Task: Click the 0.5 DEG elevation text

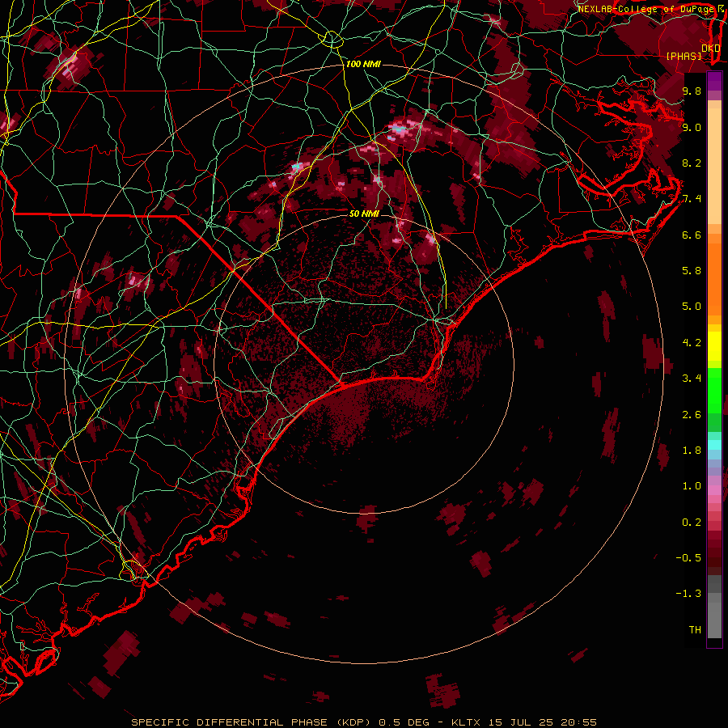Action: (403, 722)
